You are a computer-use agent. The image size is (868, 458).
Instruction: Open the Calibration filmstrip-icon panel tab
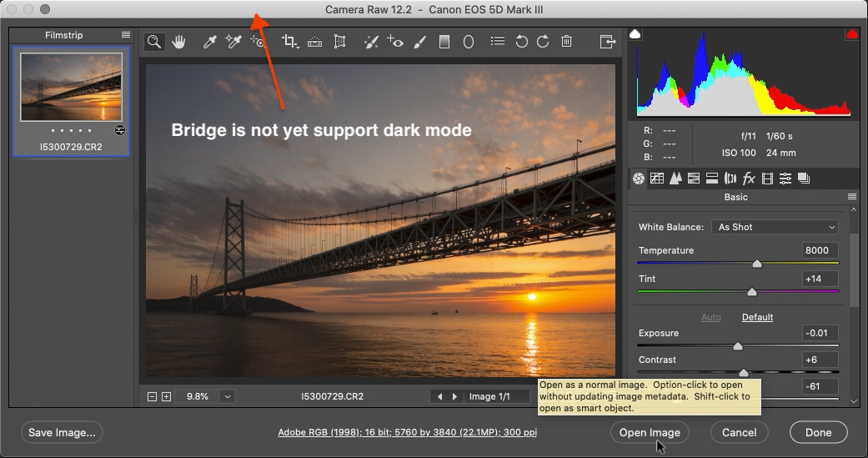click(x=767, y=179)
